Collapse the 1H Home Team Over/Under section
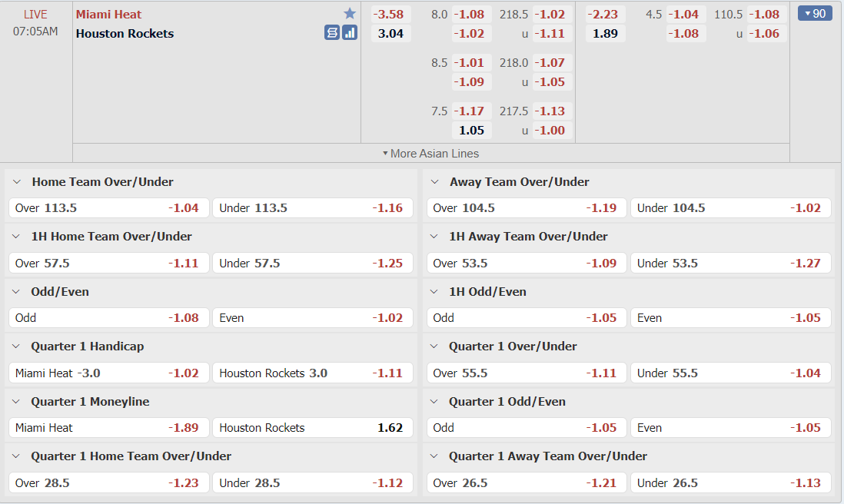844x504 pixels. point(16,237)
